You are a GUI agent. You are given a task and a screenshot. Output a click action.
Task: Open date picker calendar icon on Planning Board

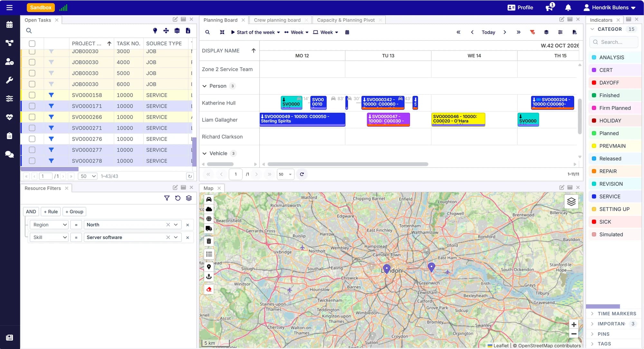coord(347,32)
